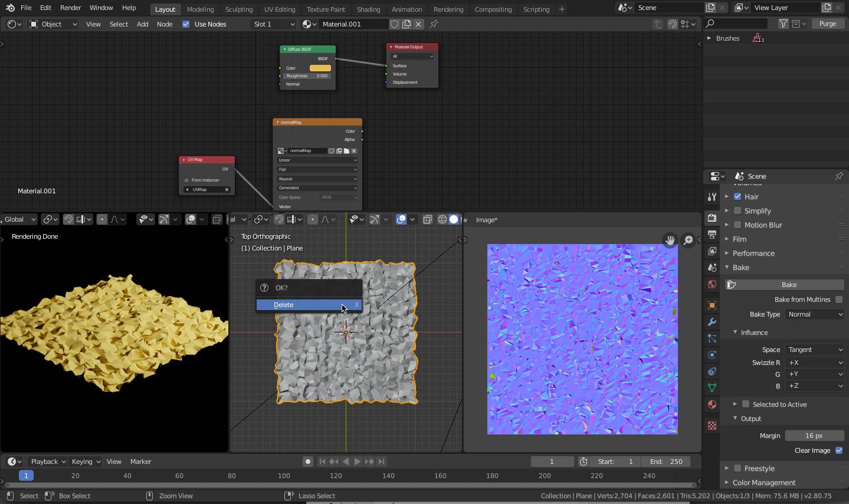Pin the properties editor context

point(839,176)
